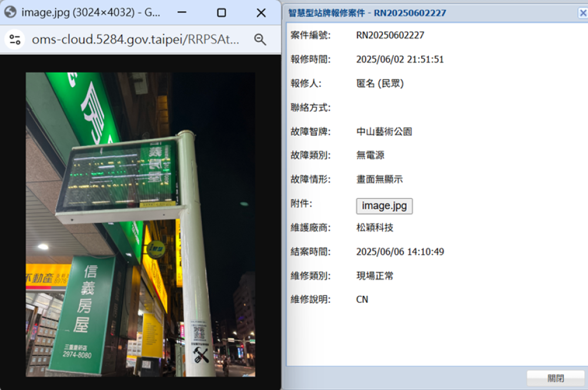The width and height of the screenshot is (588, 390).
Task: Open the image.jpg attachment
Action: [x=384, y=205]
